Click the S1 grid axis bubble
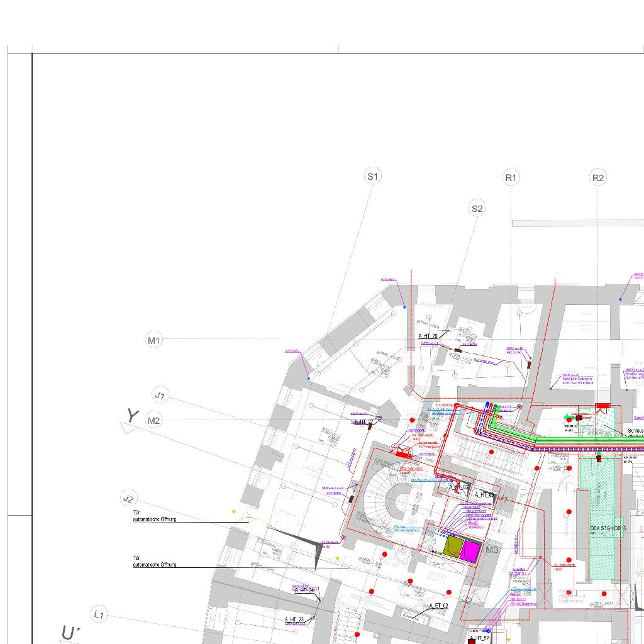644x644 pixels. (373, 177)
